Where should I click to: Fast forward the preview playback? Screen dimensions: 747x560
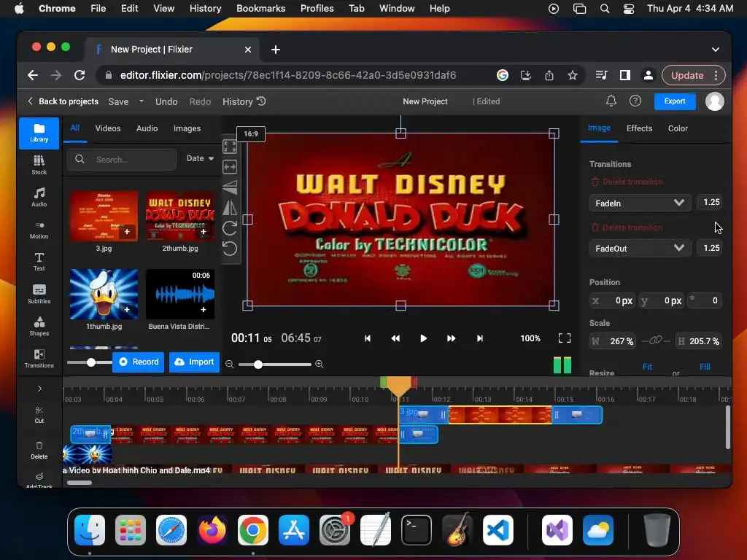tap(451, 338)
